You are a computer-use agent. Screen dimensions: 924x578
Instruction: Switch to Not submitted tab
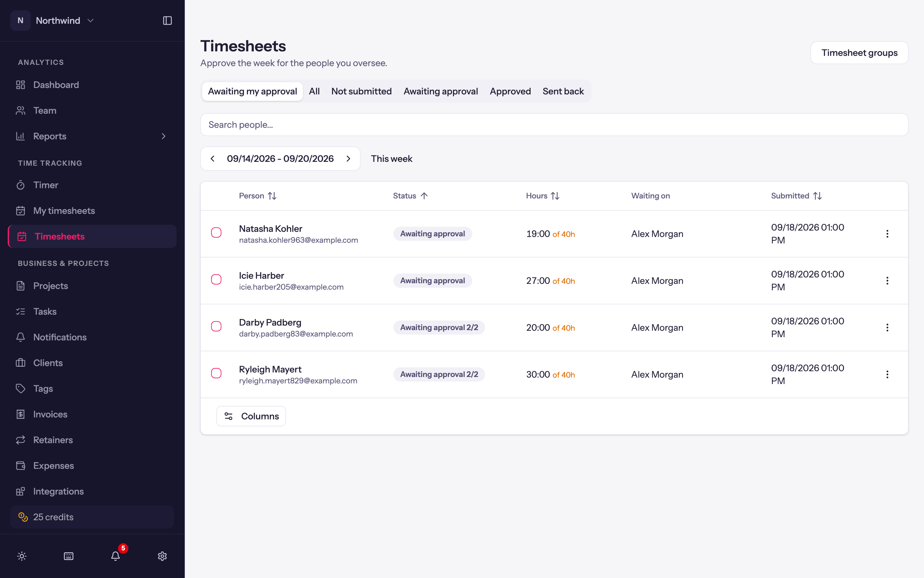[362, 92]
